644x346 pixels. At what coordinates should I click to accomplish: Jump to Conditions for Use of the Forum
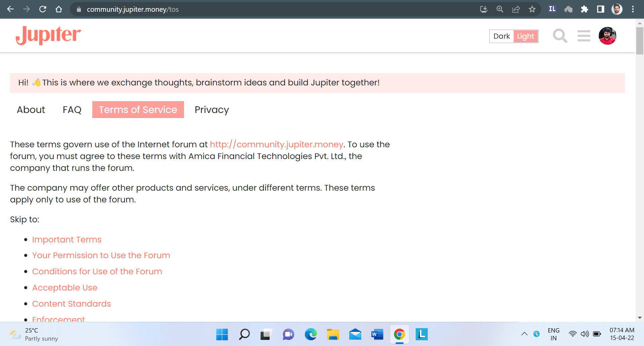[97, 271]
